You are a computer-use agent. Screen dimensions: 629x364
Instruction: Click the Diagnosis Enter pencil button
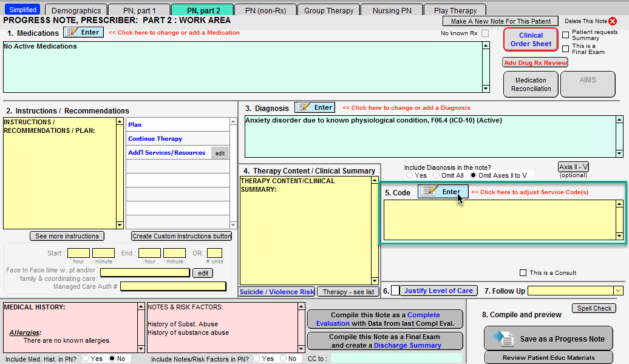(314, 107)
